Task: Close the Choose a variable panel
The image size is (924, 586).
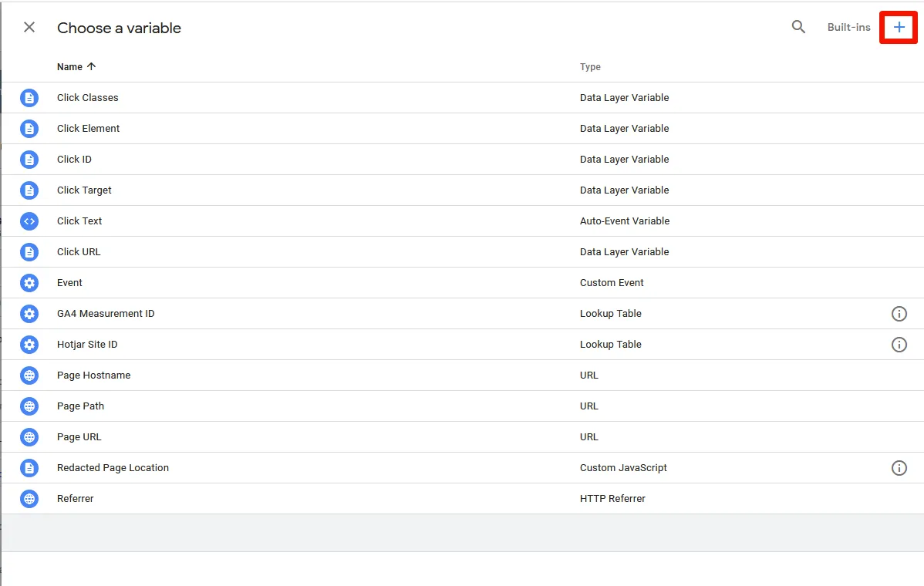Action: (x=29, y=28)
